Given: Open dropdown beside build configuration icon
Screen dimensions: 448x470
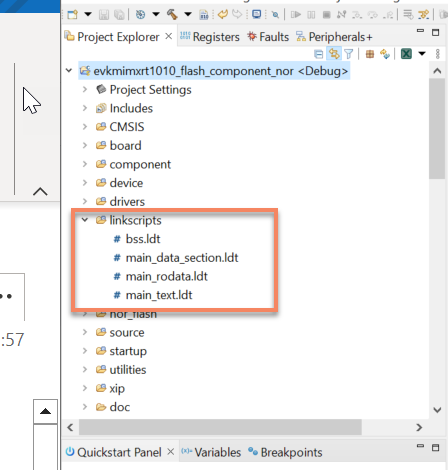Looking at the screenshot, I should click(156, 14).
